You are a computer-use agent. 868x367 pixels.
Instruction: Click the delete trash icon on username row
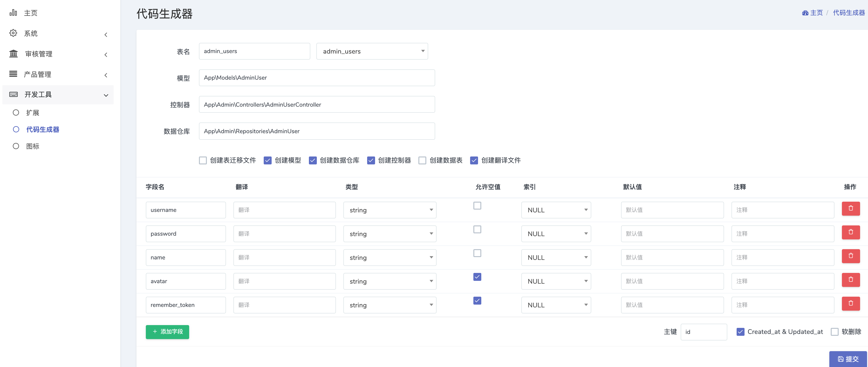click(851, 208)
